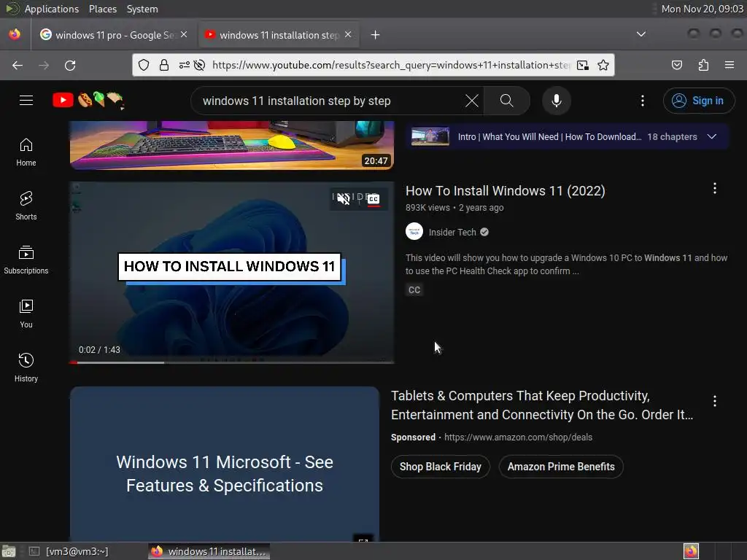
Task: Open the Applications menu
Action: 52,9
